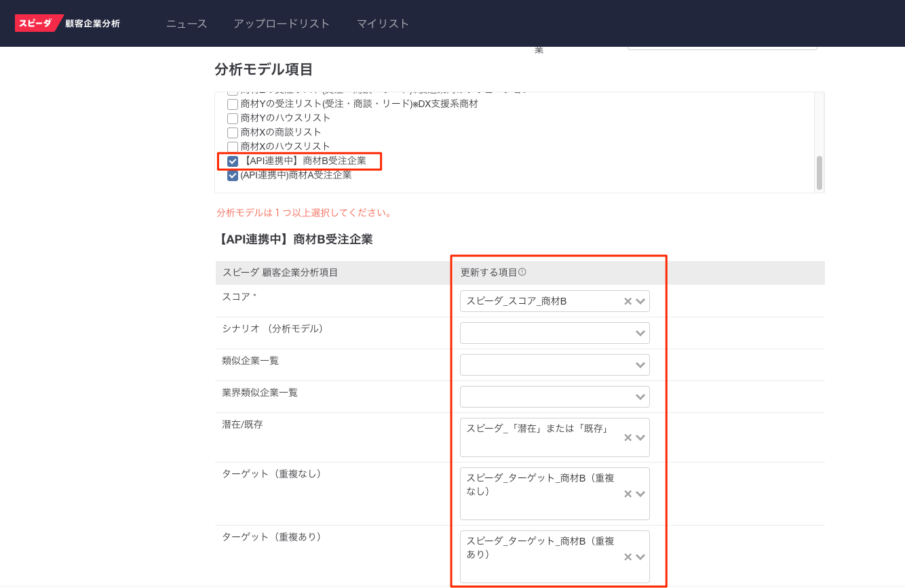Screen dimensions: 905x588
Task: Expand the 類似企業一覧 dropdown
Action: pos(640,365)
